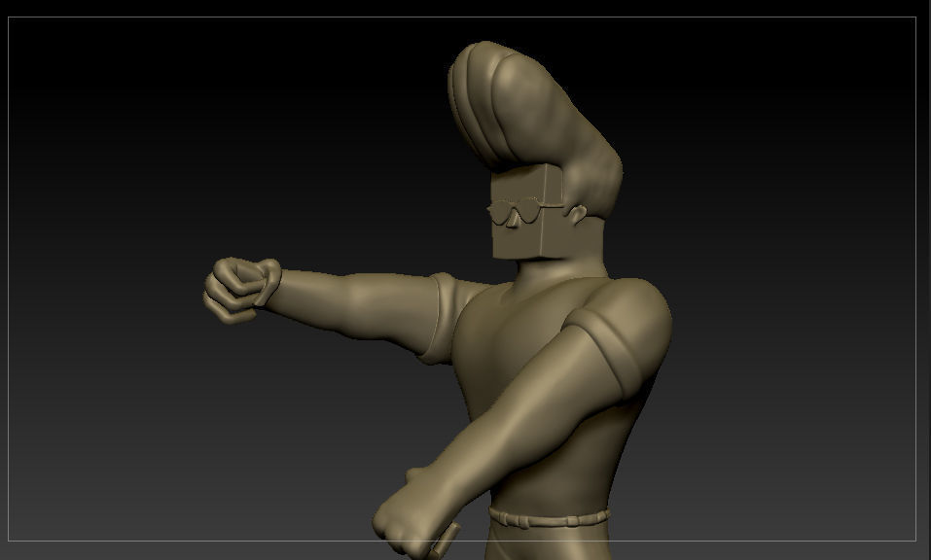Click the clenched fist of the outstretched arm
This screenshot has width=931, height=560.
pos(241,290)
